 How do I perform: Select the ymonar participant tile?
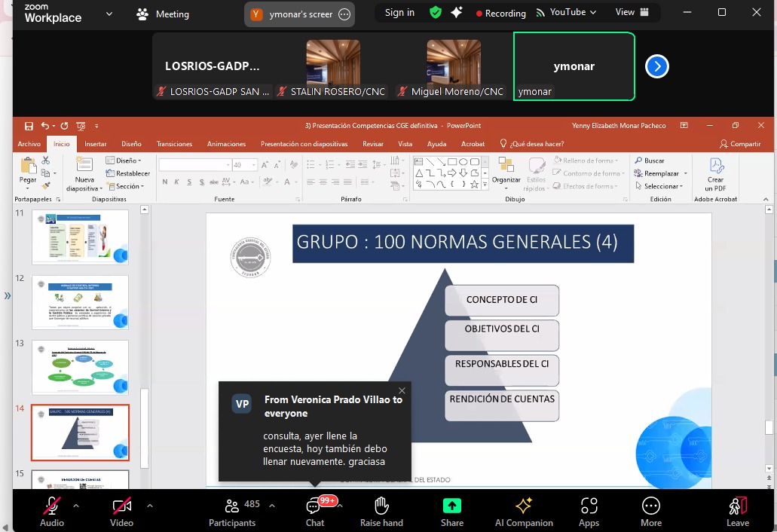(x=574, y=66)
